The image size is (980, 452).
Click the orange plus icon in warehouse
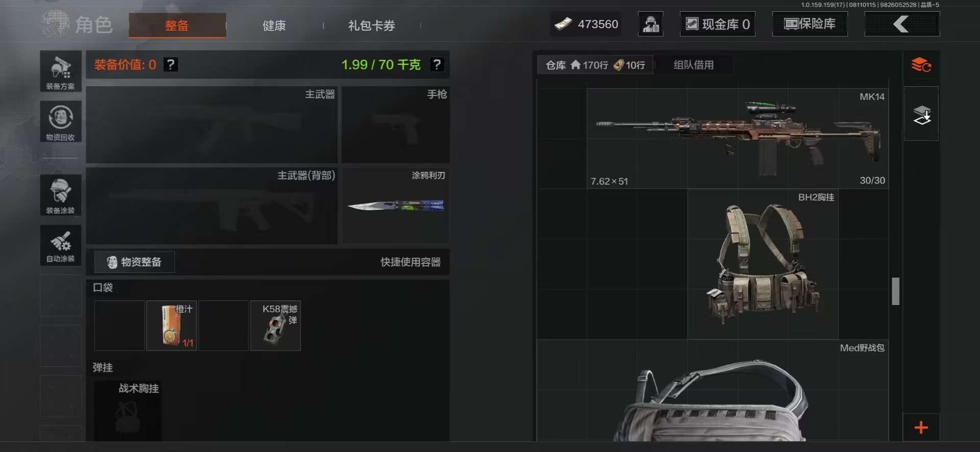pyautogui.click(x=921, y=428)
